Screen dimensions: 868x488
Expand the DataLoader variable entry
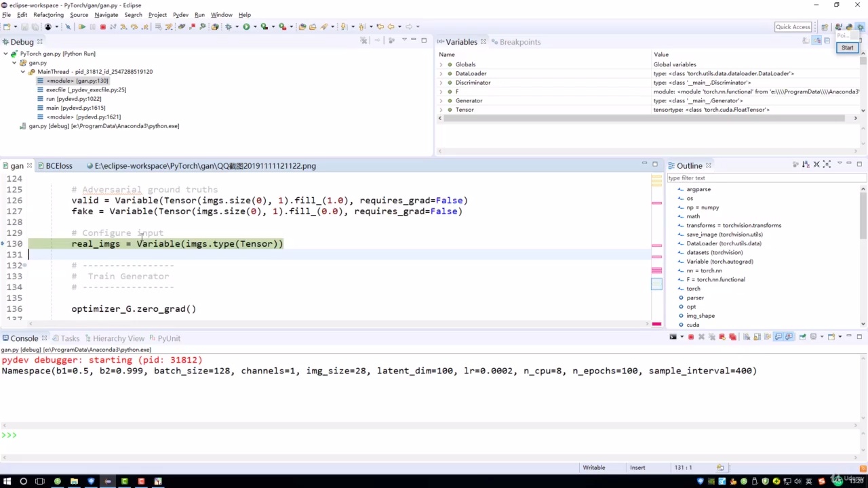click(441, 73)
